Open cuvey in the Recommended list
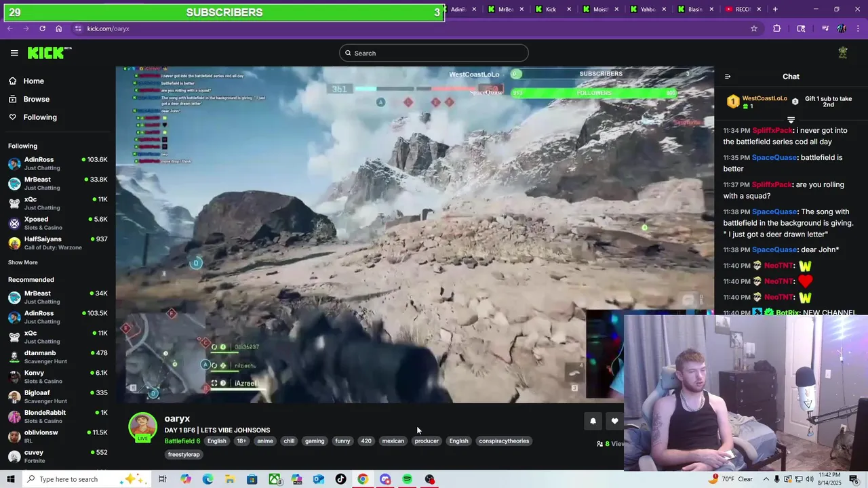868x488 pixels. pos(58,456)
